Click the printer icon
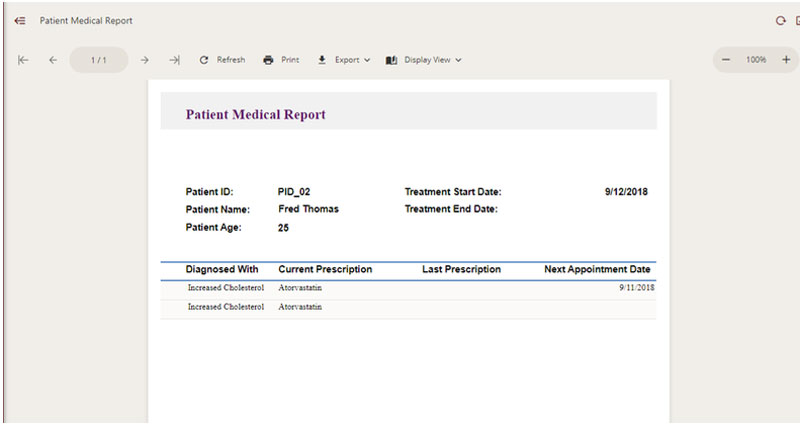800x424 pixels. pyautogui.click(x=268, y=60)
